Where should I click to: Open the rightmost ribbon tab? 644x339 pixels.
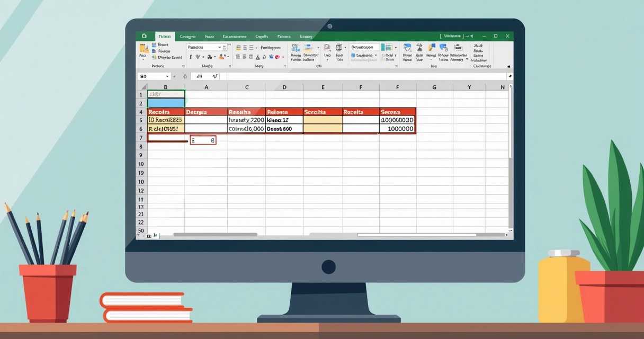(306, 36)
